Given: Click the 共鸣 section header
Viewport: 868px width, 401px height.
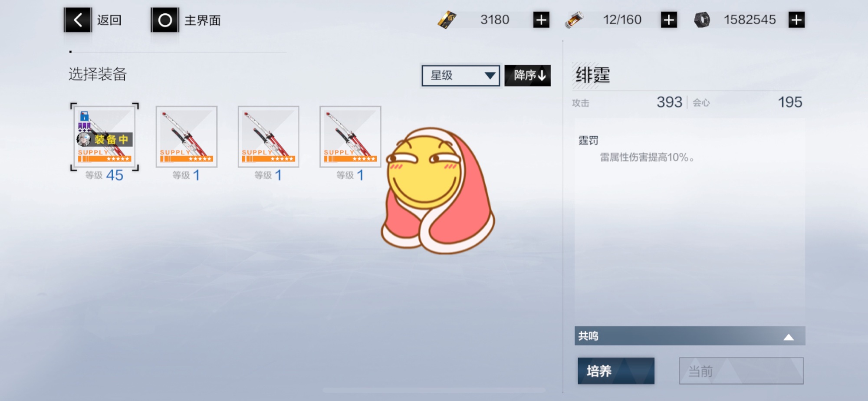Looking at the screenshot, I should coord(690,336).
